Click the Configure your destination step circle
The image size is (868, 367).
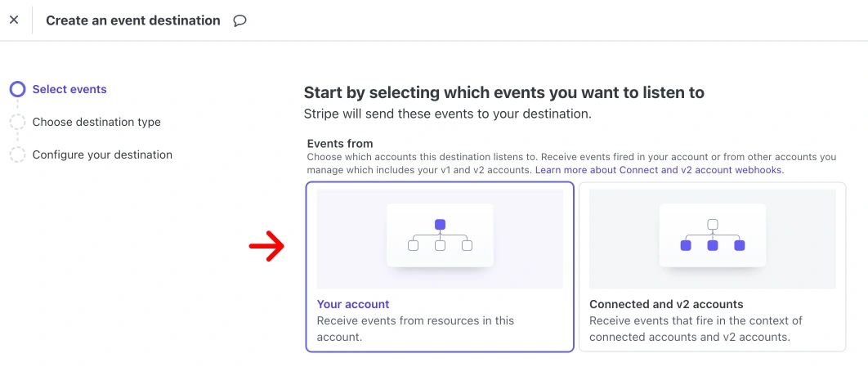17,154
